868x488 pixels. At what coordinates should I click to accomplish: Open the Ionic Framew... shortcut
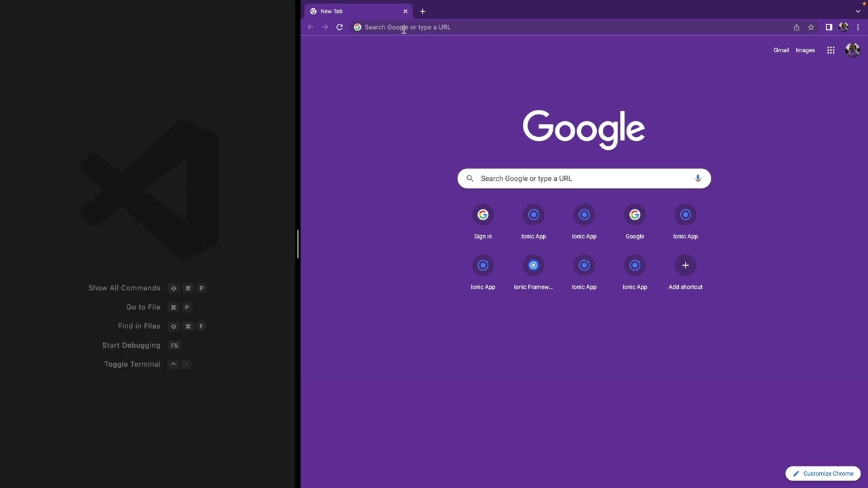coord(533,273)
